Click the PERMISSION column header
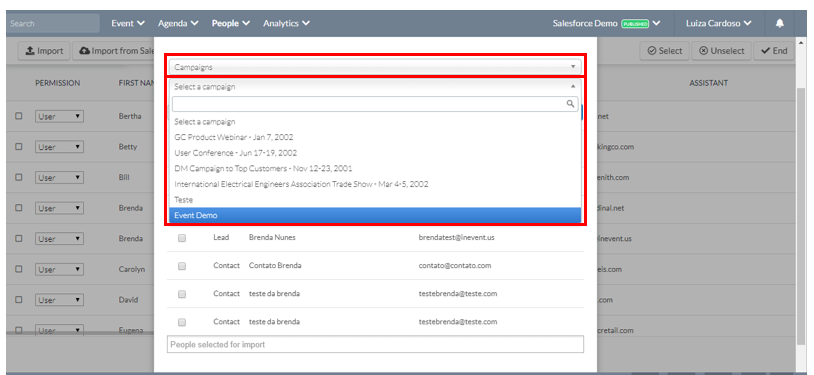 click(58, 83)
